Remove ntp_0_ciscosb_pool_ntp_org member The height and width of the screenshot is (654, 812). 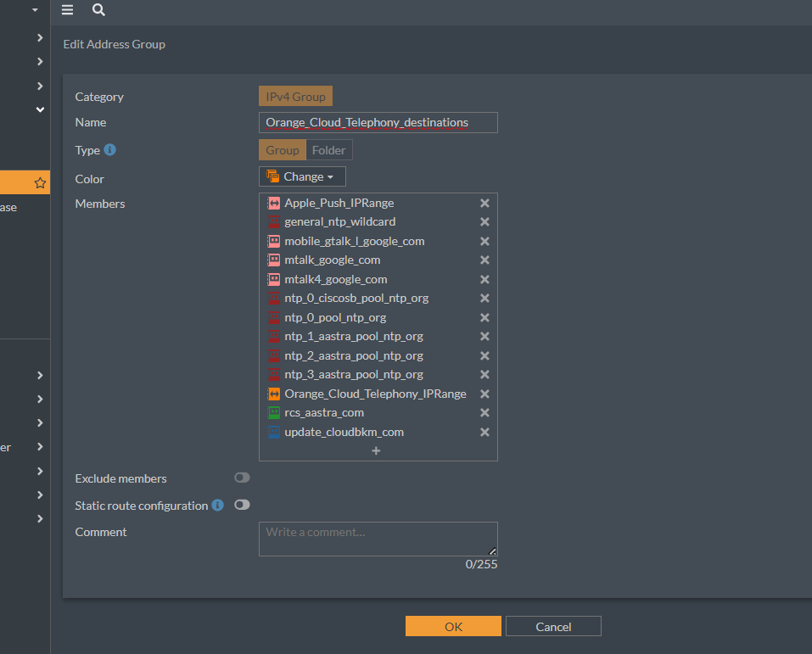click(484, 299)
